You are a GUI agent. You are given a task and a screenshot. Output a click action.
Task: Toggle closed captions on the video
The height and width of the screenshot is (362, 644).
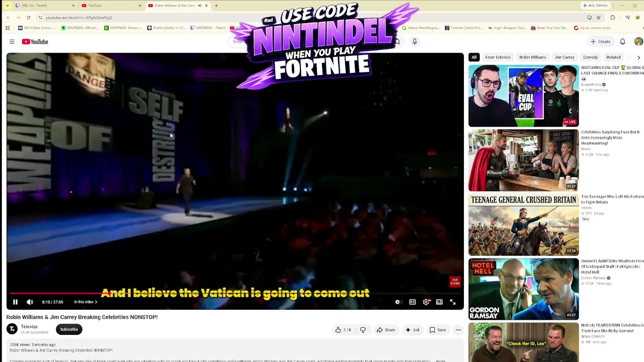pos(413,302)
